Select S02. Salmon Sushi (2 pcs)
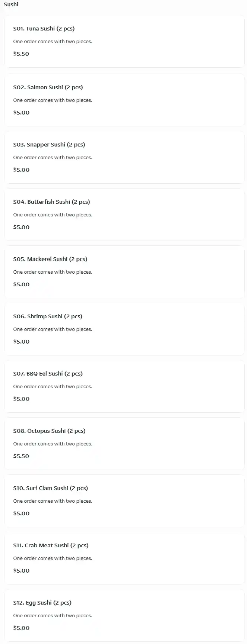247x644 pixels. (x=48, y=87)
